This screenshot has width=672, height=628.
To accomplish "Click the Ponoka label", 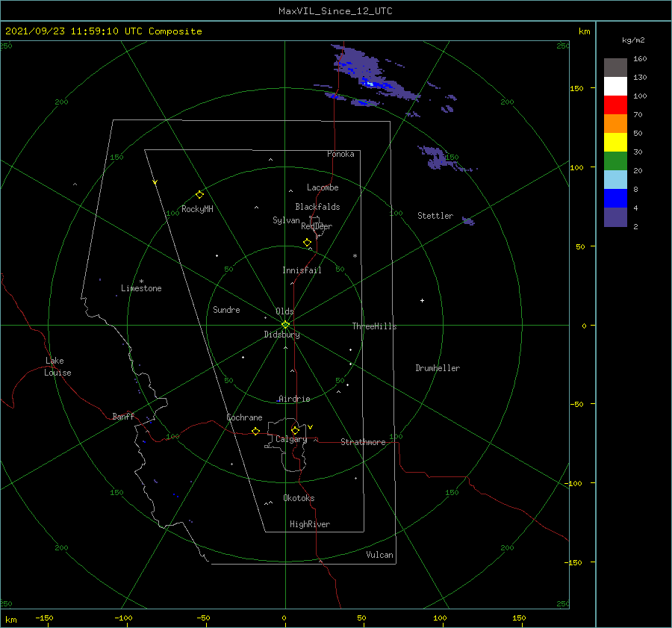I will (x=340, y=154).
